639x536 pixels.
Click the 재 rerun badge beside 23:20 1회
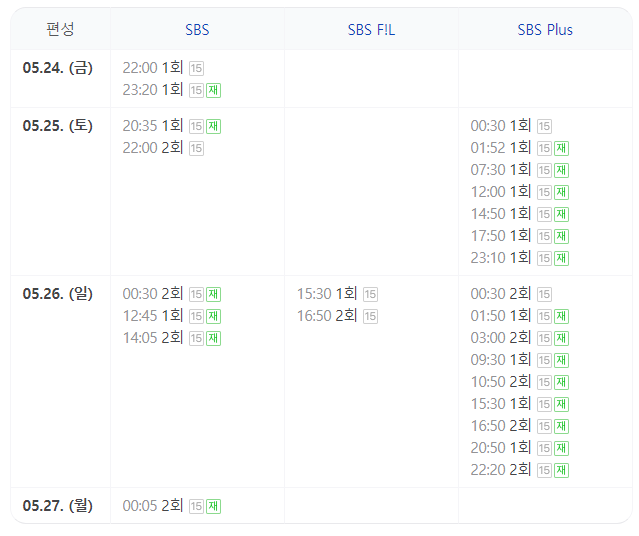(214, 90)
